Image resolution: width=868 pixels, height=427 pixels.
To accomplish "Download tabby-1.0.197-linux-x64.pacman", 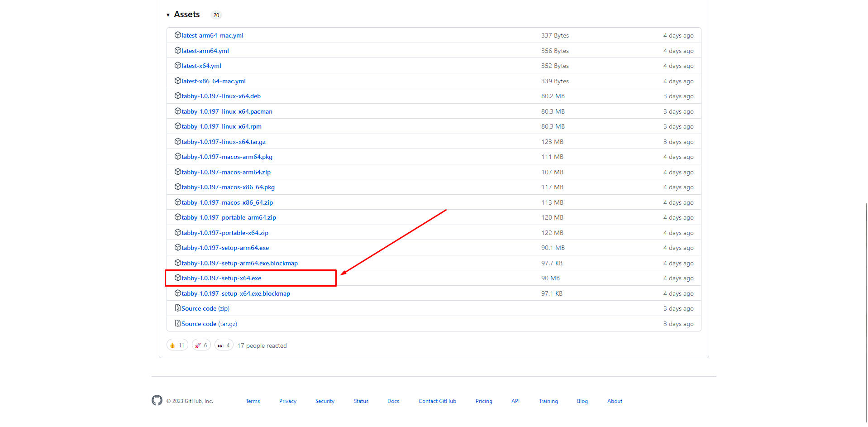I will pos(227,111).
